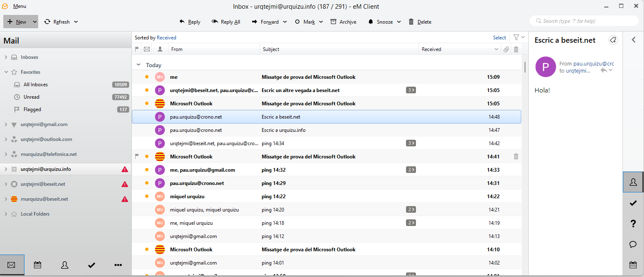This screenshot has width=644, height=277.
Task: Open the New button dropdown arrow
Action: pyautogui.click(x=34, y=22)
